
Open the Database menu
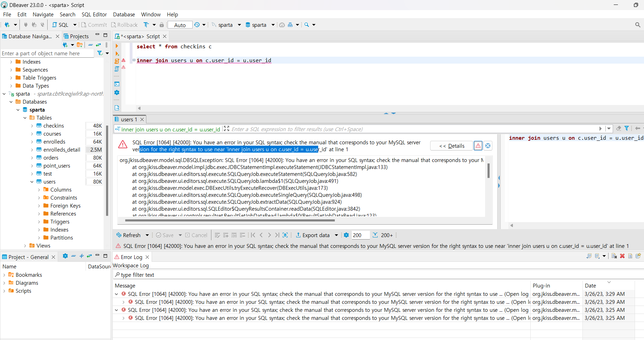(x=124, y=14)
